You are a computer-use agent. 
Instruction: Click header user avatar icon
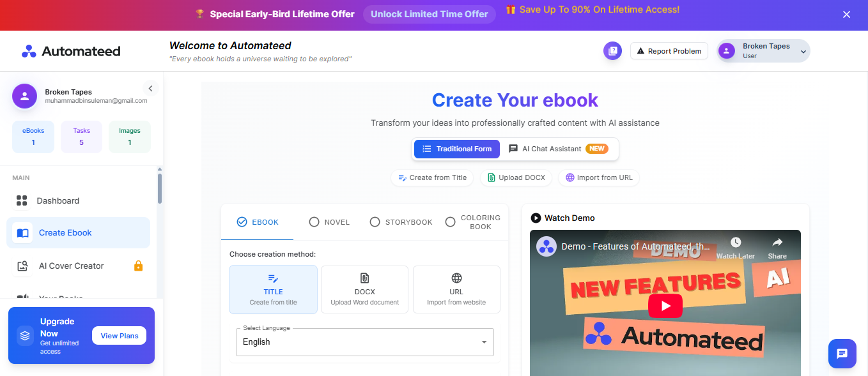(x=727, y=51)
